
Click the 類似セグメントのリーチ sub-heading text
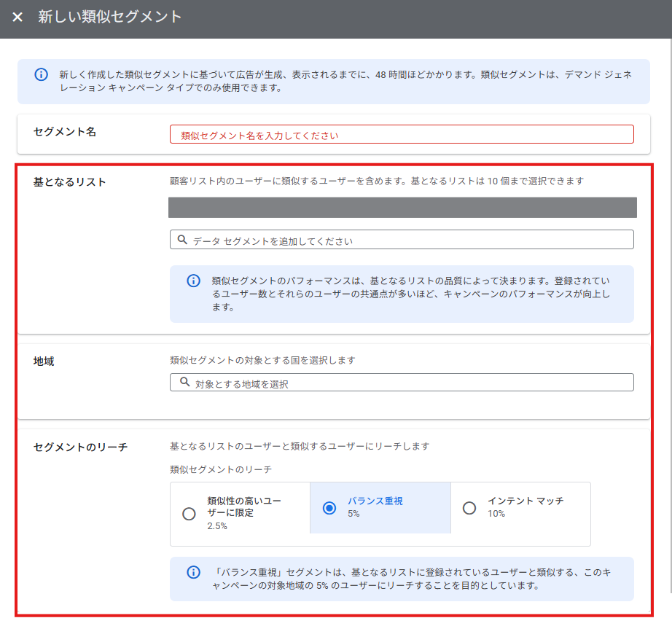tap(220, 469)
